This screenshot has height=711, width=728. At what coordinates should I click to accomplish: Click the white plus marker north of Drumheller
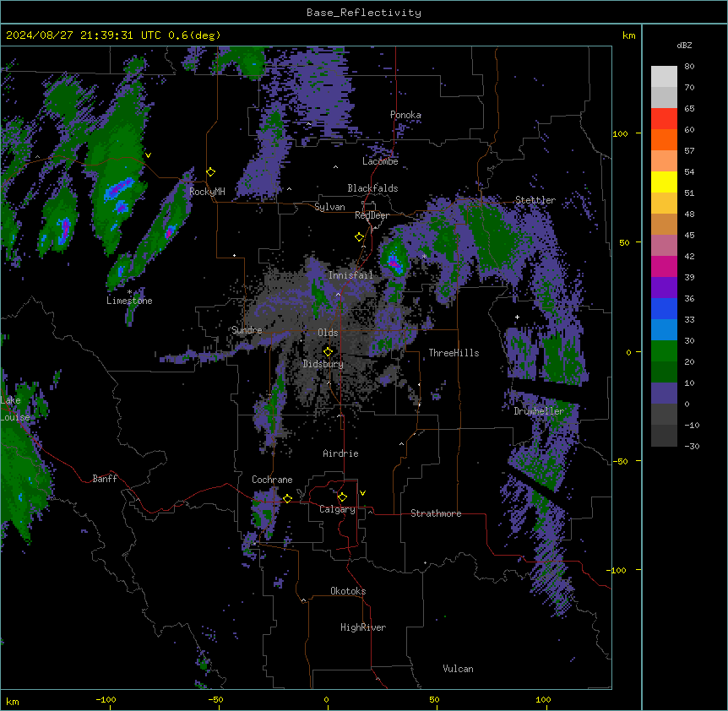[517, 317]
